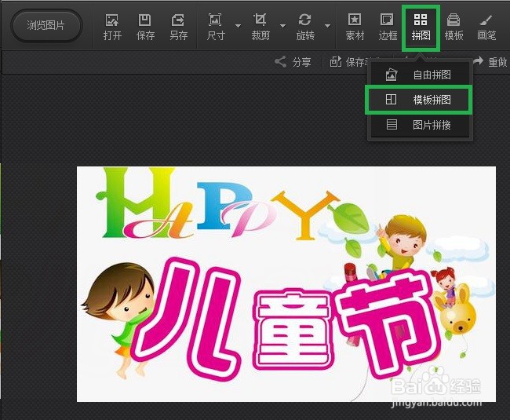This screenshot has height=420, width=510.
Task: Choose 模板拼图 from the collage menu
Action: coord(419,100)
